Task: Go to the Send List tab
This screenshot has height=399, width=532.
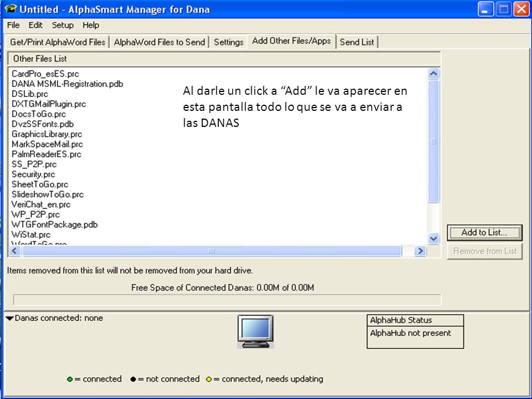Action: pyautogui.click(x=356, y=42)
